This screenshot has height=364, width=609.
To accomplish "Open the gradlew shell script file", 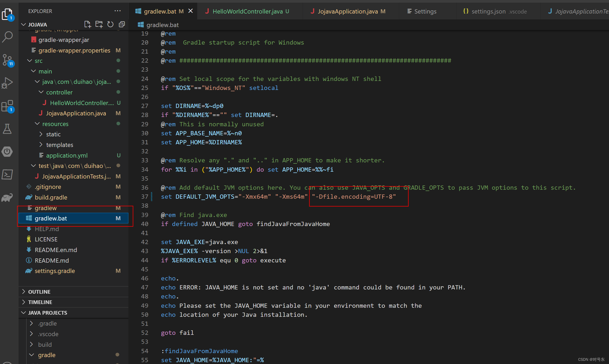I will 73,208.
